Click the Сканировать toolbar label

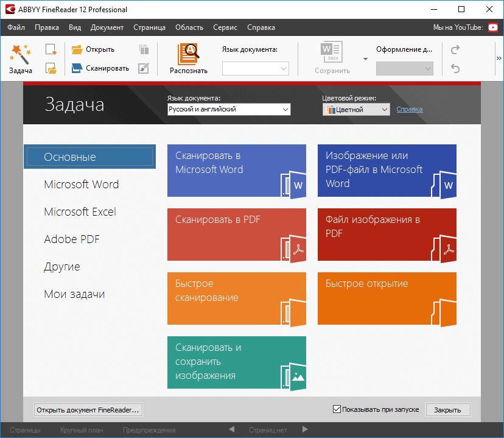(107, 68)
